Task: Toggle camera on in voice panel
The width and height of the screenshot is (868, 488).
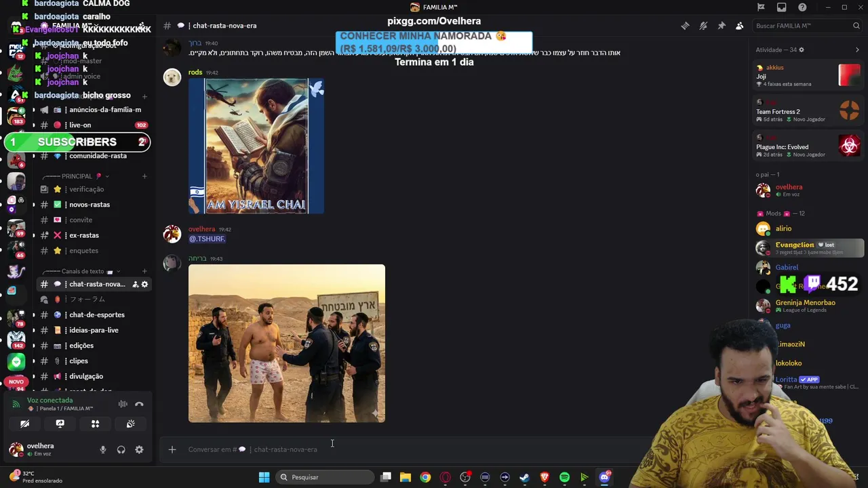Action: [25, 424]
